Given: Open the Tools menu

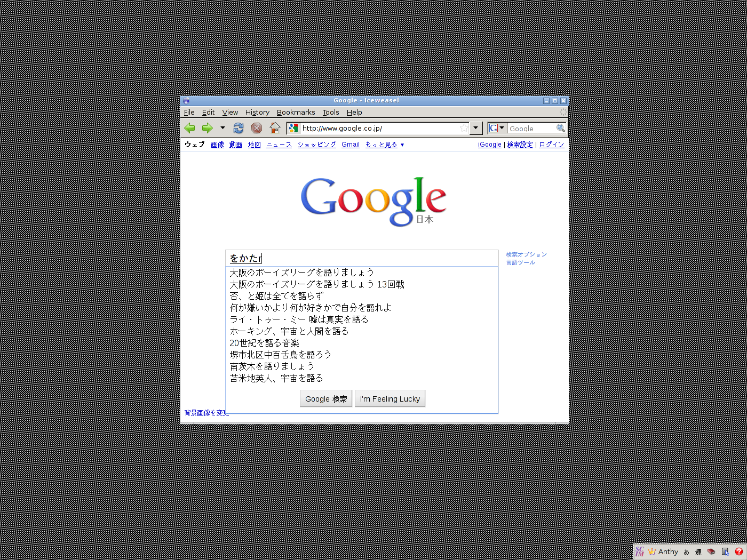Looking at the screenshot, I should (331, 112).
